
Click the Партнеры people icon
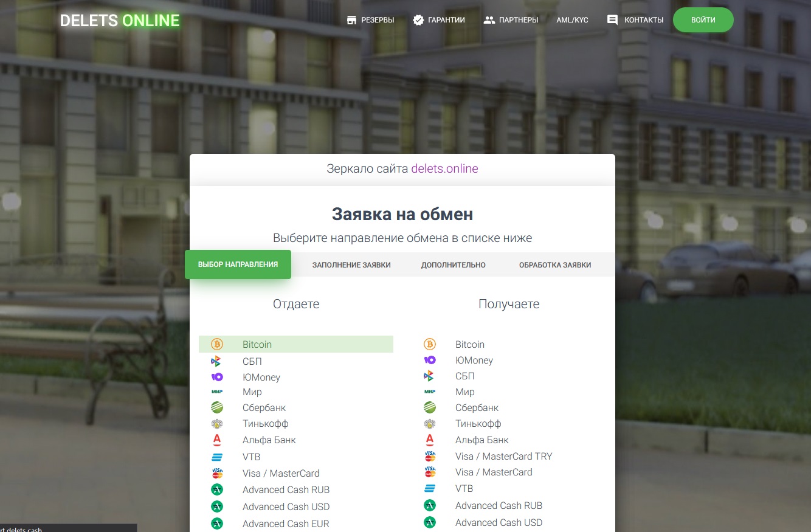pyautogui.click(x=489, y=20)
